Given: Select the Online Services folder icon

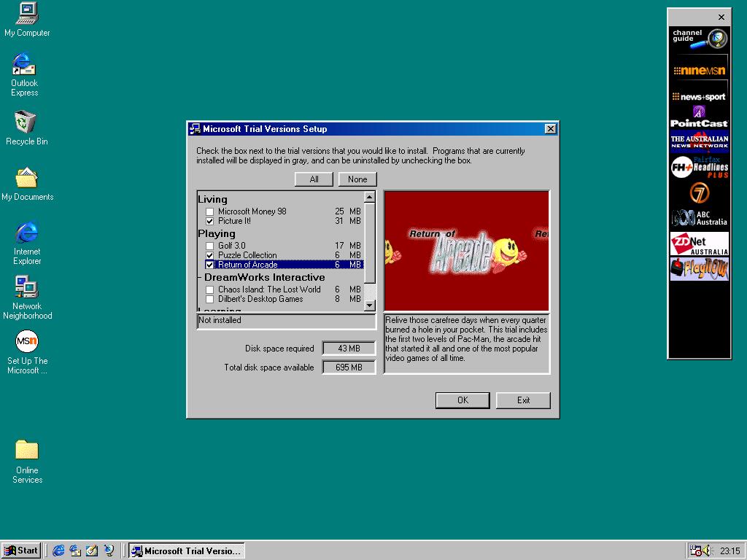Looking at the screenshot, I should point(27,462).
